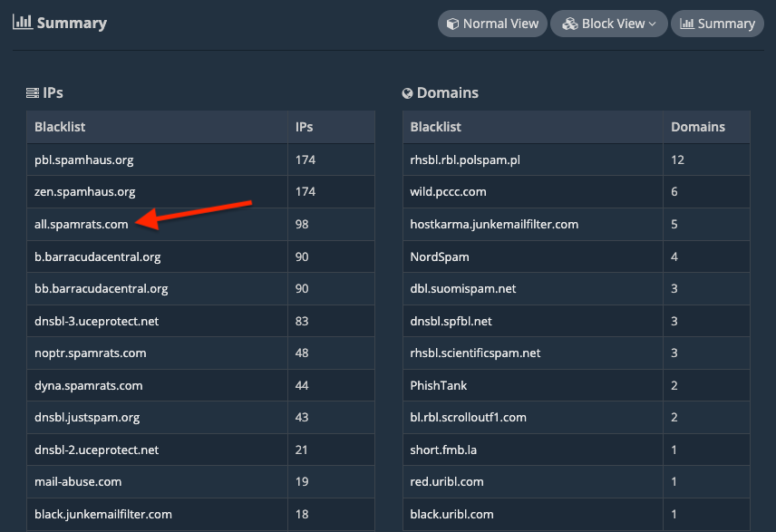Open the PhishTank blacklist entry

(x=439, y=385)
